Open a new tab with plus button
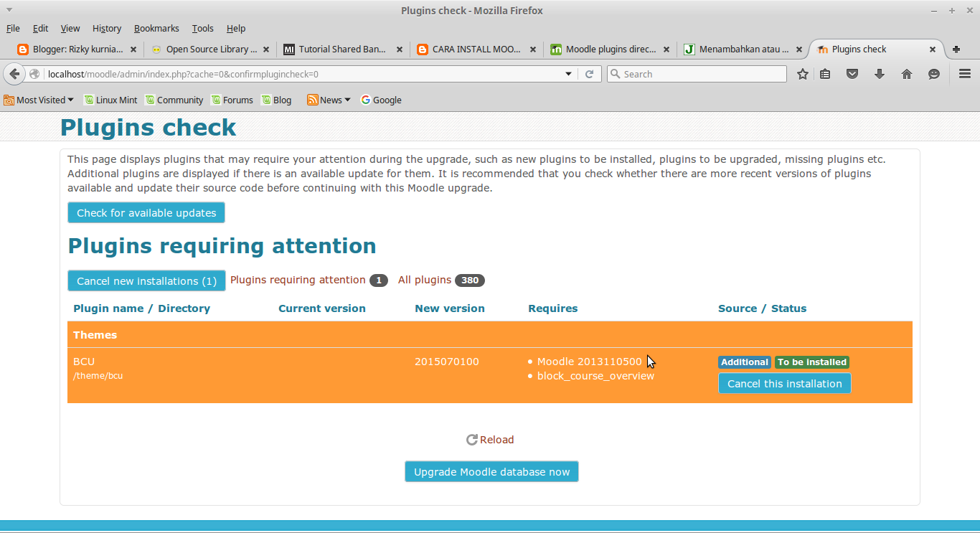 click(x=956, y=49)
